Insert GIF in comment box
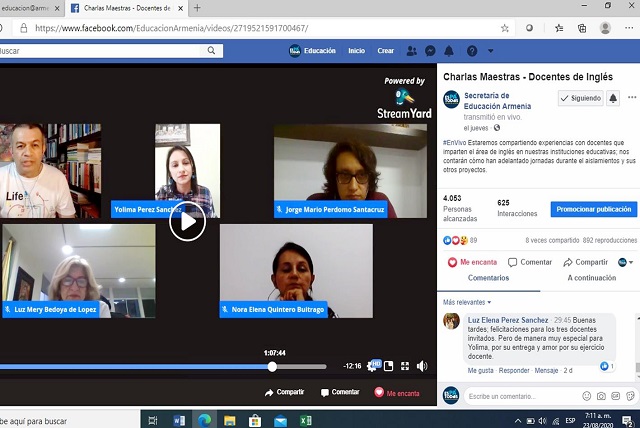The height and width of the screenshot is (428, 640). (616, 396)
